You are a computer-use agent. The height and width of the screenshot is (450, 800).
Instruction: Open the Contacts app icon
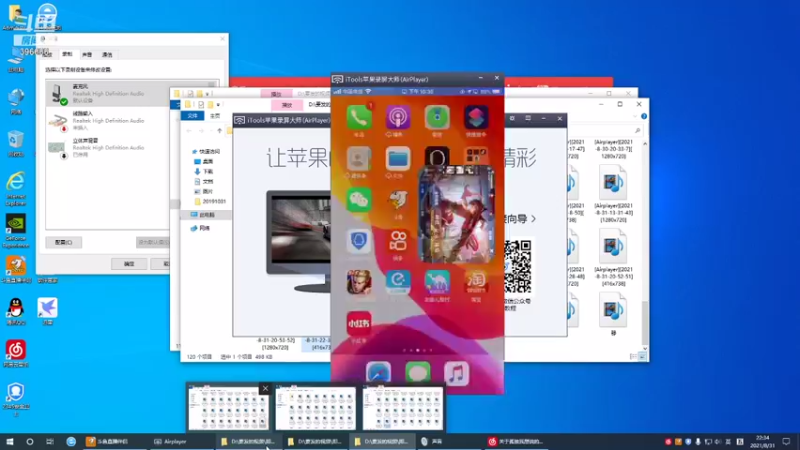359,159
